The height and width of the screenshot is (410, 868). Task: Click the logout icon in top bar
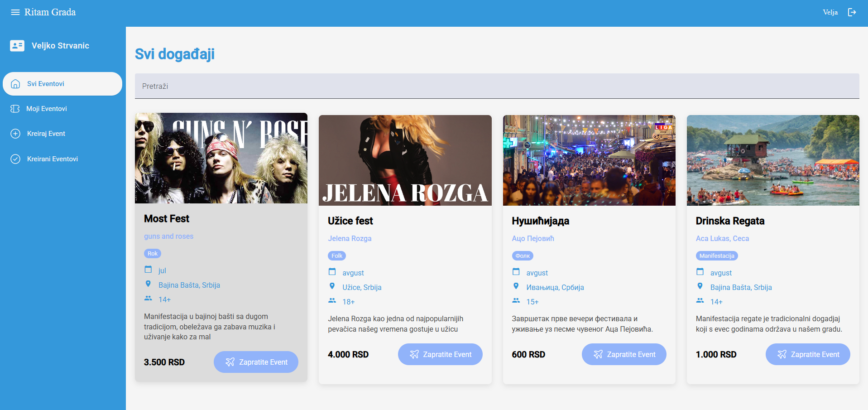coord(852,12)
